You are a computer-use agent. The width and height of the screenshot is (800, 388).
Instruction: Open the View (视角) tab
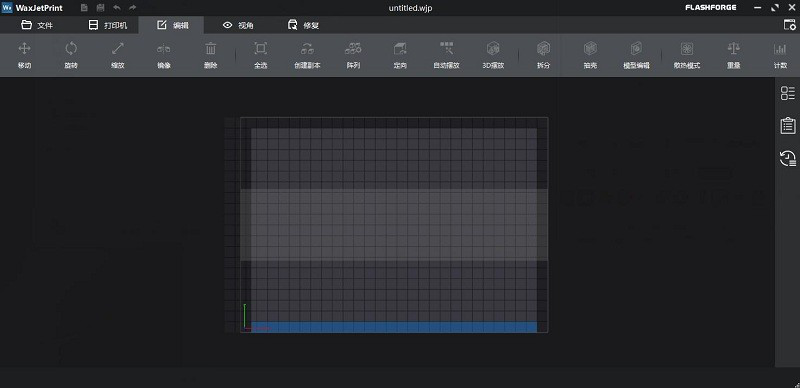[238, 25]
